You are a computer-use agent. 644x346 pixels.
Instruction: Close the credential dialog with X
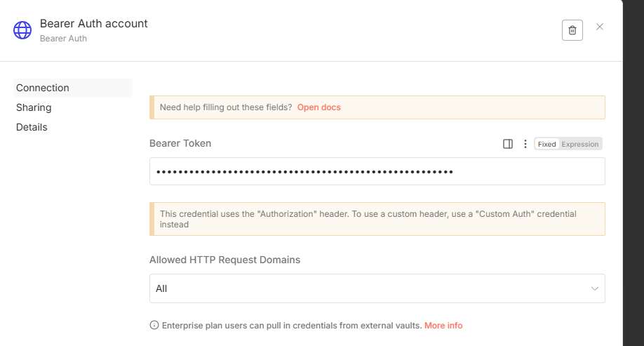click(x=600, y=27)
